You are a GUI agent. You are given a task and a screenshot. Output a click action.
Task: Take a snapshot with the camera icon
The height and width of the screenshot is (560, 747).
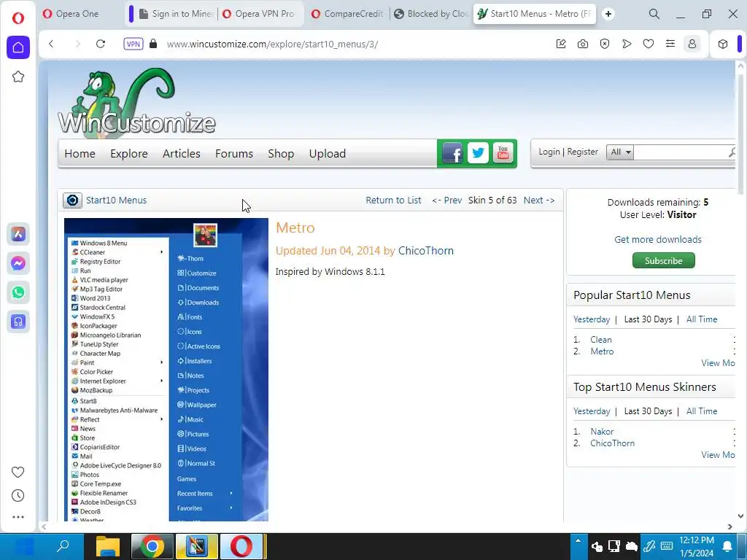[x=583, y=44]
